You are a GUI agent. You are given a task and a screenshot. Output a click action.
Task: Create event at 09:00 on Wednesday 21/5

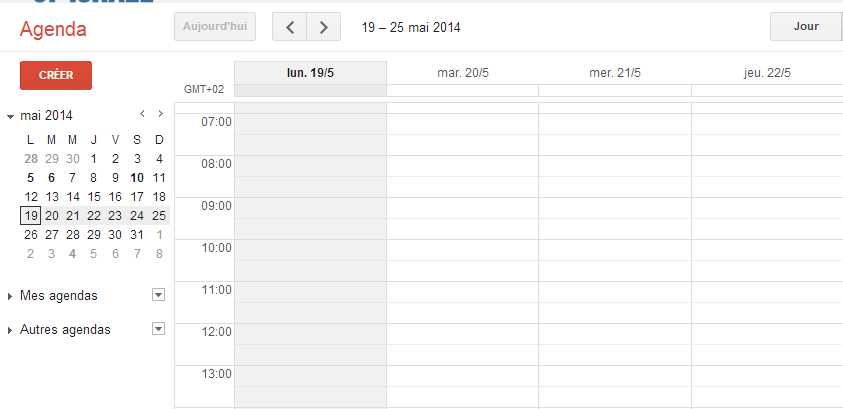click(x=615, y=208)
